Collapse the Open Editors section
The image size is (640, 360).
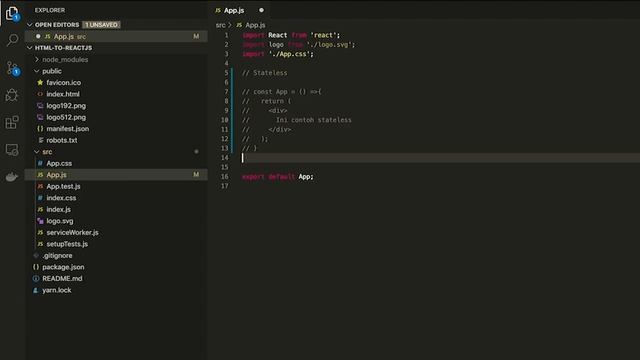[29, 25]
